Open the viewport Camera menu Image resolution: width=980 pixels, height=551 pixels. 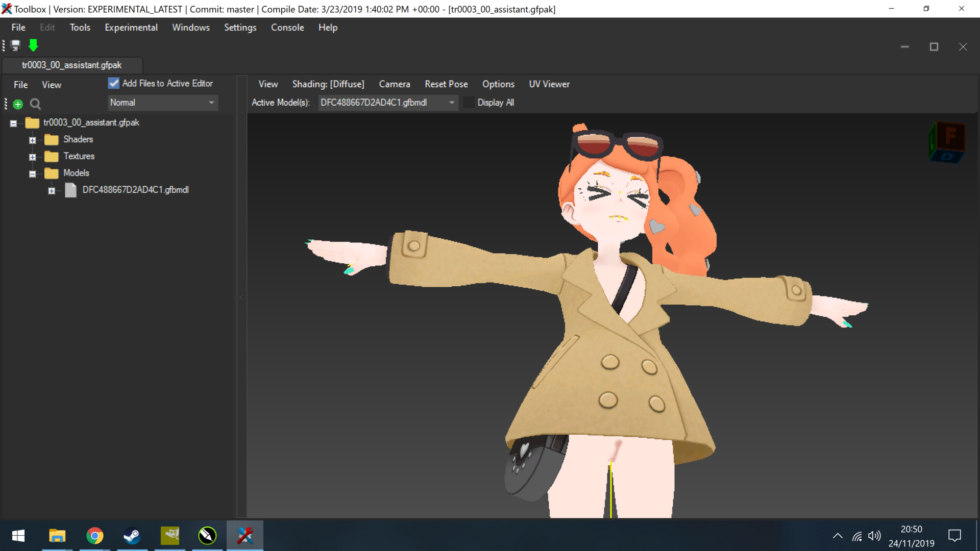[395, 84]
